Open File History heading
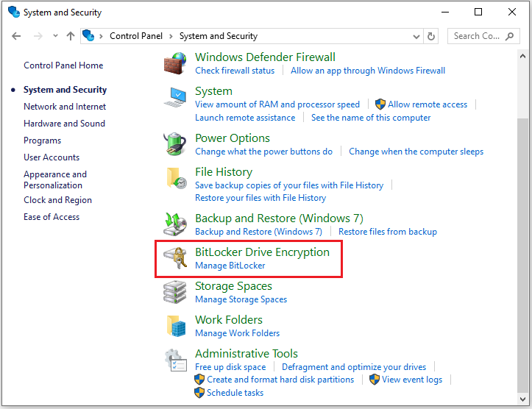Screen dimensions: 532x409 [224, 172]
